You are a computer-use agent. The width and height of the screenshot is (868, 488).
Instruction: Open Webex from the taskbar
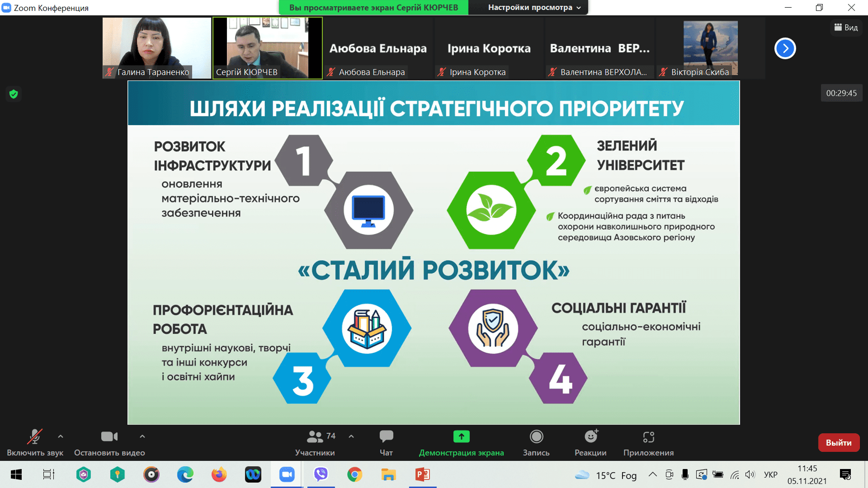click(x=253, y=475)
